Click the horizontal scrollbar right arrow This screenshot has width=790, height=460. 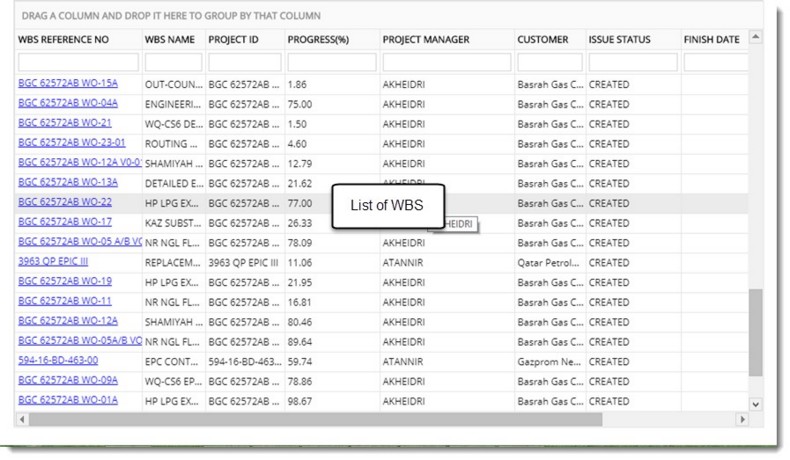click(x=742, y=419)
